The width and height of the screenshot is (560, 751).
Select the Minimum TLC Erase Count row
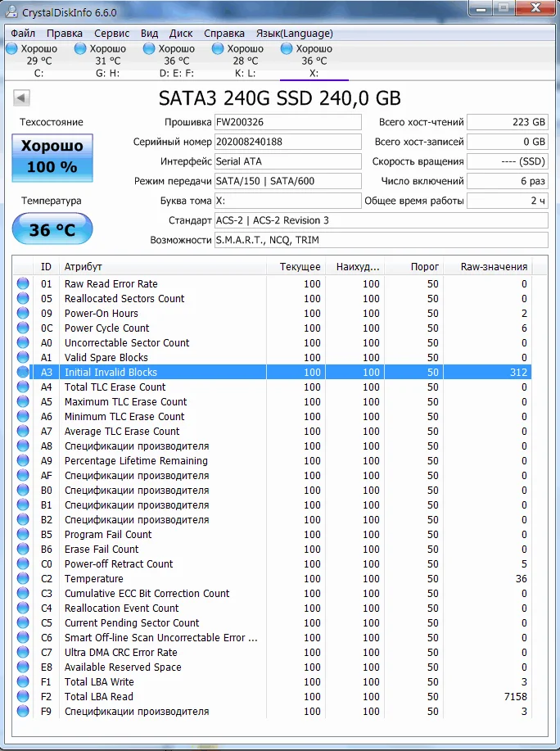(273, 417)
